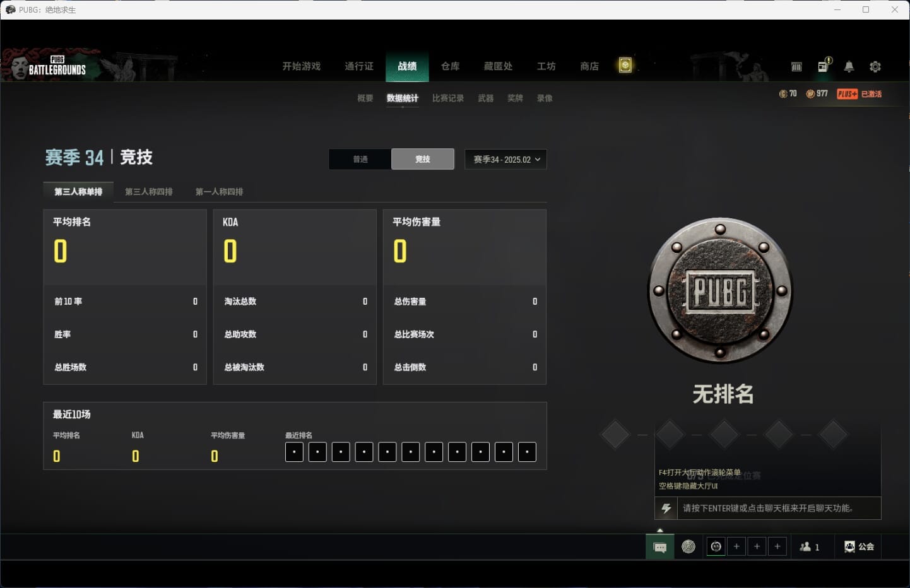Click the chat bubble icon at bottom
The height and width of the screenshot is (588, 910).
660,547
